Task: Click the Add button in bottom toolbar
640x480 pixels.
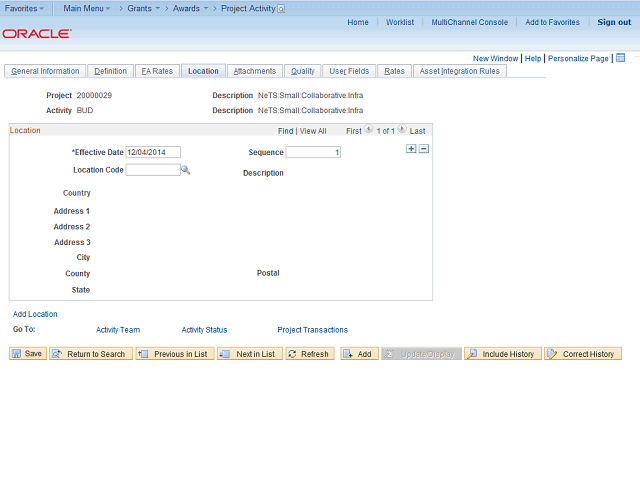Action: 359,353
